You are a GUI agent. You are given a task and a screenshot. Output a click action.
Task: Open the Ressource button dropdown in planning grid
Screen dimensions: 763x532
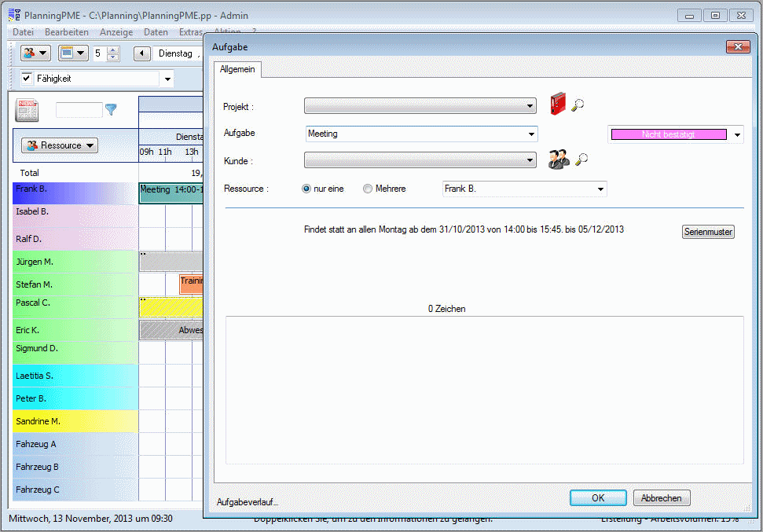[60, 145]
